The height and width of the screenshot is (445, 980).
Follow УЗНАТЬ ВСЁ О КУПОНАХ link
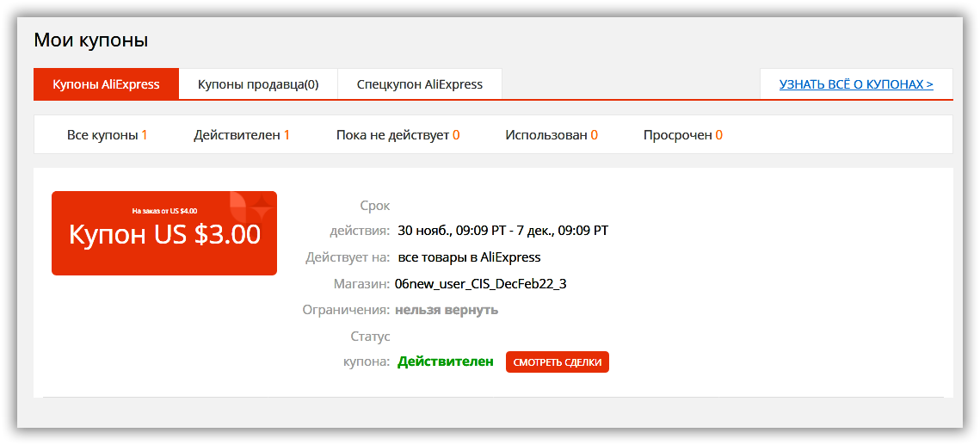[x=856, y=83]
